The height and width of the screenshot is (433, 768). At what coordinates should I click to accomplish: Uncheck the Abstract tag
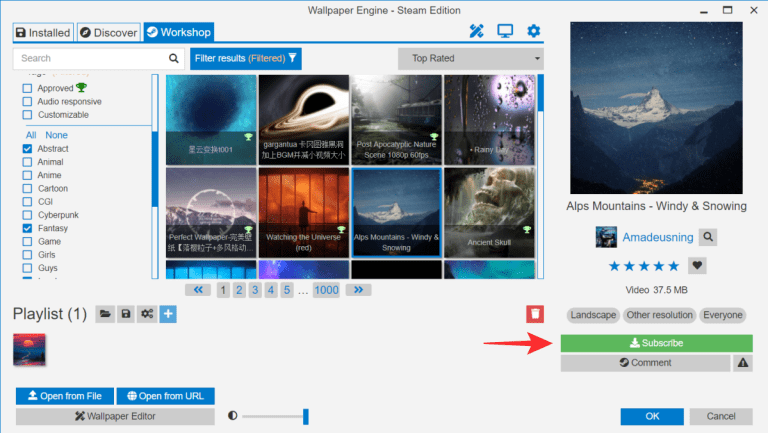27,148
